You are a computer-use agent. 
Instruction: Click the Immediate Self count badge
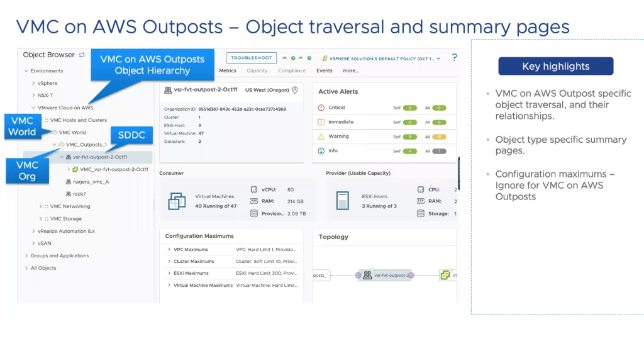[410, 123]
